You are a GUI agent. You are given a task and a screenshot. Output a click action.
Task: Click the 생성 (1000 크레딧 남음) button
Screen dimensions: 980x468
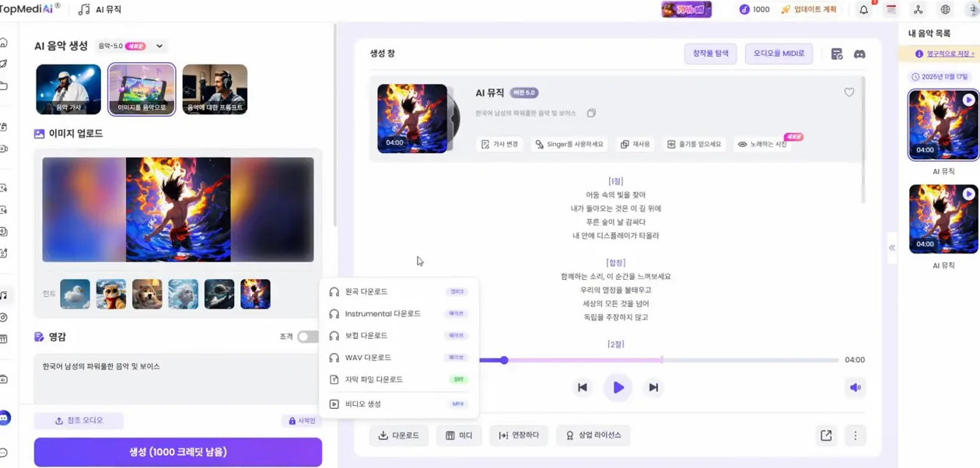[178, 452]
